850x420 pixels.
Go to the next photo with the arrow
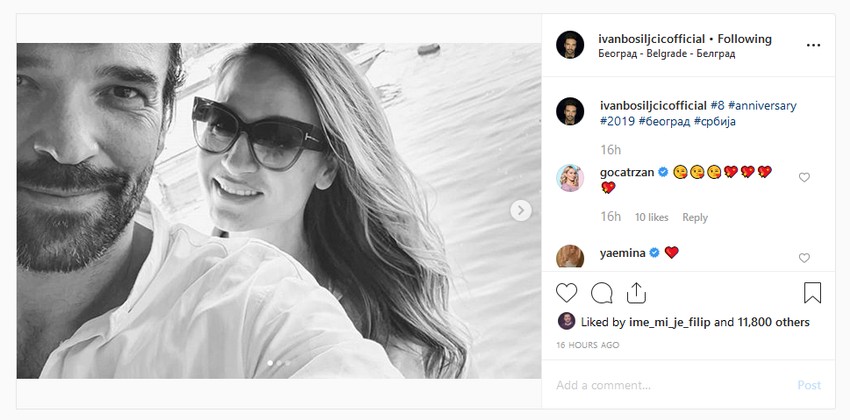521,210
